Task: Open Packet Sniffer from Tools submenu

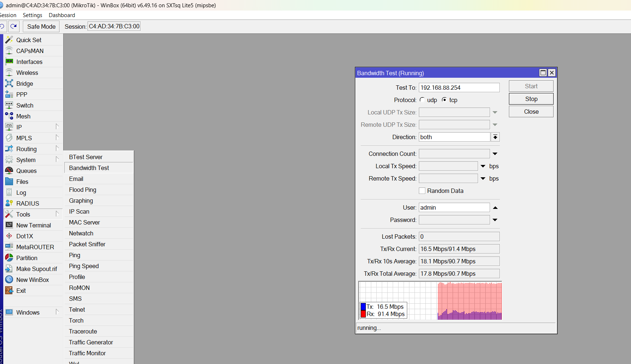Action: (x=99, y=244)
